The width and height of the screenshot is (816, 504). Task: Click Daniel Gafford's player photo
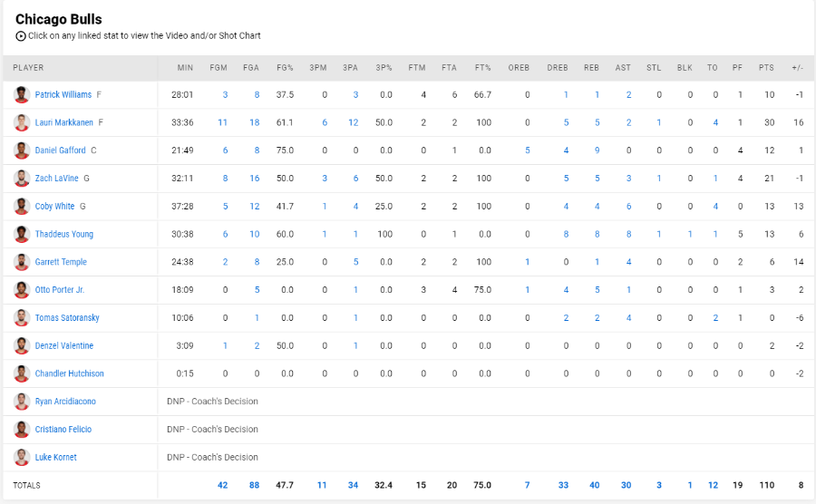click(x=22, y=150)
